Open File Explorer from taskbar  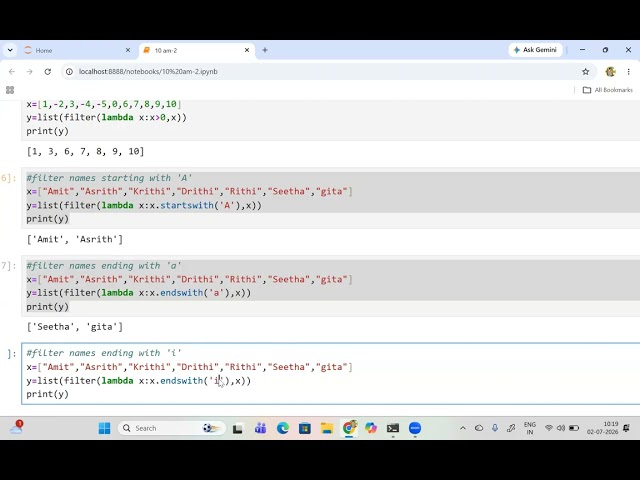click(327, 428)
